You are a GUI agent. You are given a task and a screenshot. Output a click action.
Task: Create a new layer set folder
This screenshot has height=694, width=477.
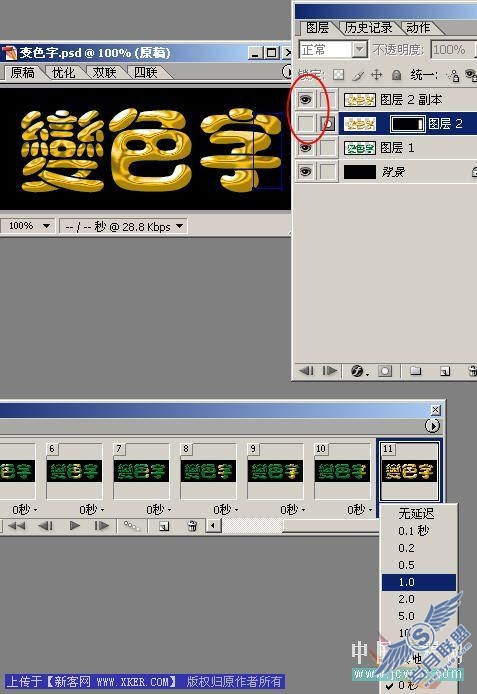coord(415,370)
